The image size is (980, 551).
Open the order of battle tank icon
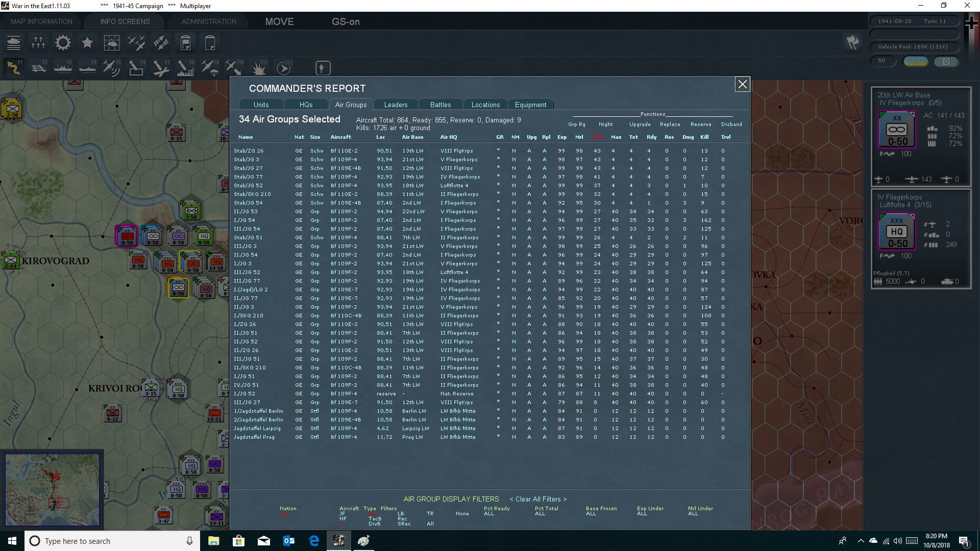point(14,43)
